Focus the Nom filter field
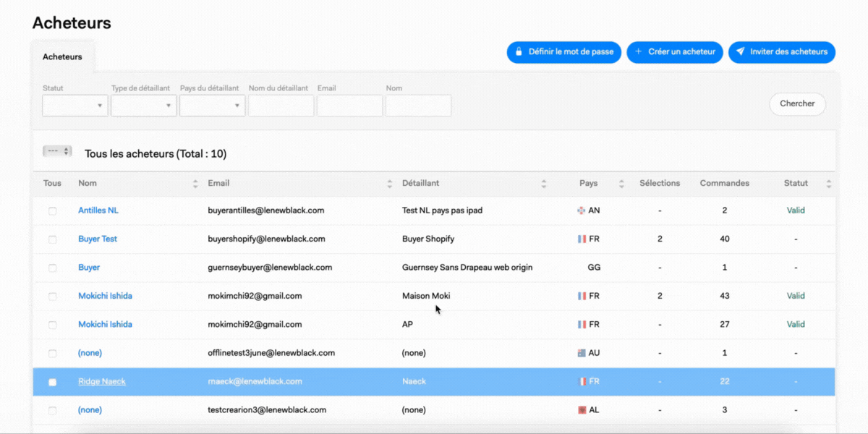Screen dimensions: 868x434 [x=419, y=106]
